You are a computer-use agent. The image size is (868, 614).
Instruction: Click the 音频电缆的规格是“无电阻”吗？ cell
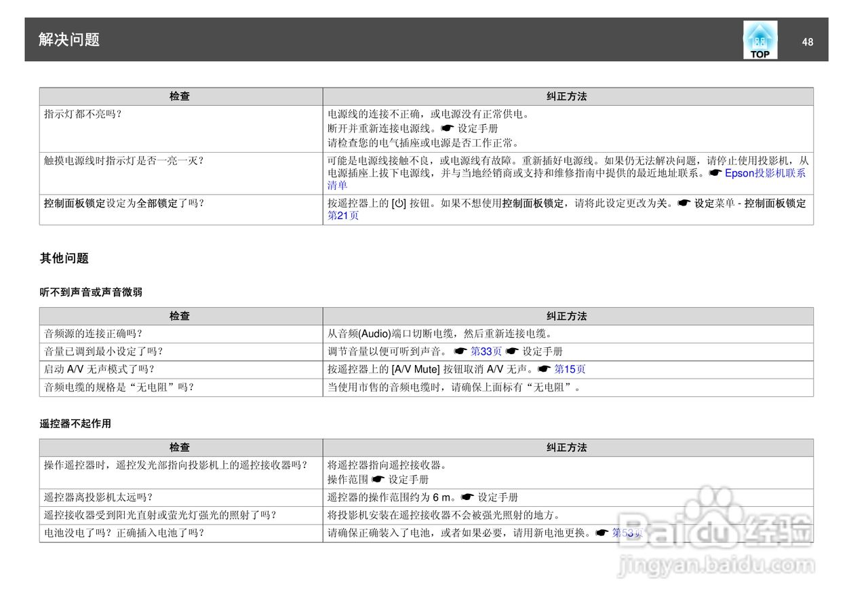click(181, 387)
